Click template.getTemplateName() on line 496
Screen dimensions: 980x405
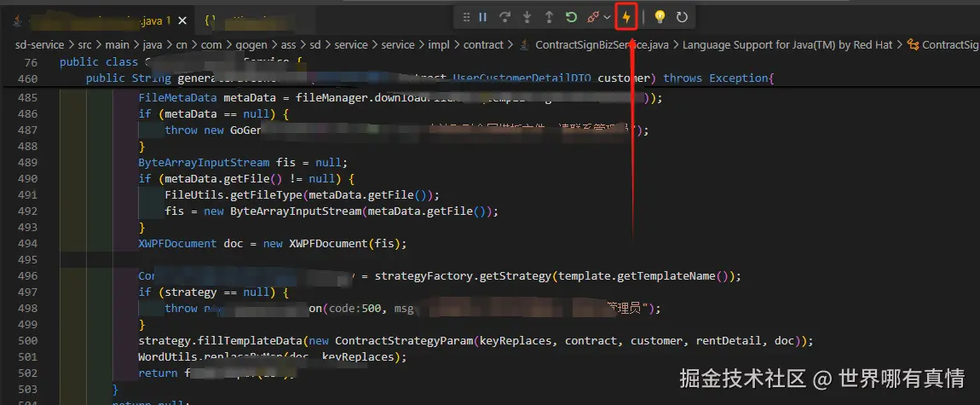[x=643, y=275]
